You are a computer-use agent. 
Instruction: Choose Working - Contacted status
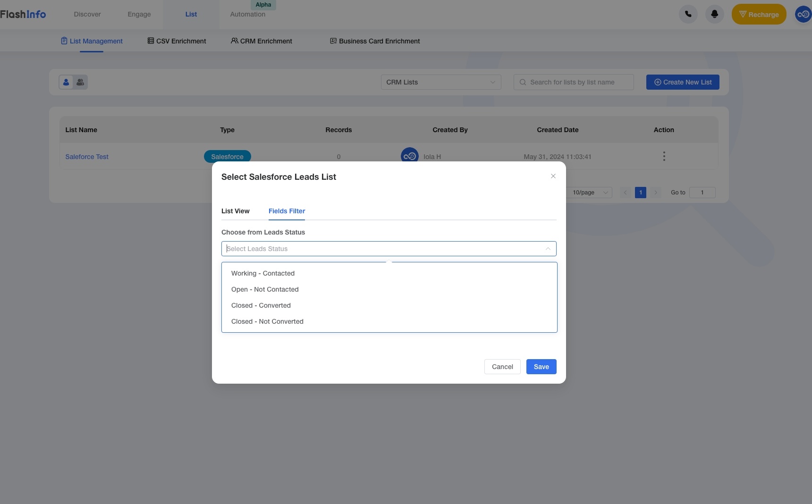click(389, 273)
